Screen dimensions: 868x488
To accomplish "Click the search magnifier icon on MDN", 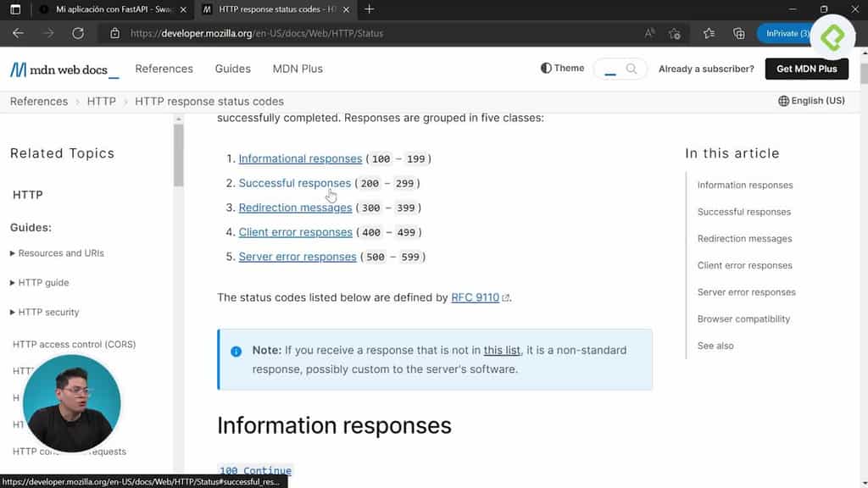I will (632, 69).
